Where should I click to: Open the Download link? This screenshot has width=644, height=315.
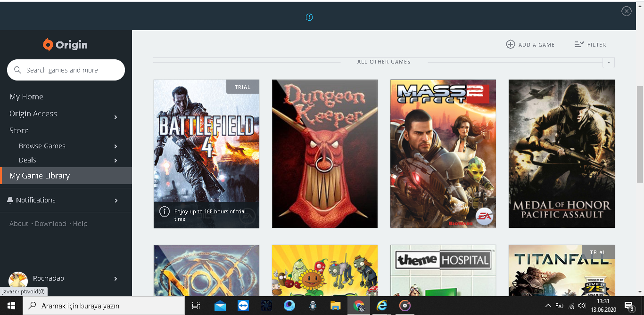(x=50, y=224)
